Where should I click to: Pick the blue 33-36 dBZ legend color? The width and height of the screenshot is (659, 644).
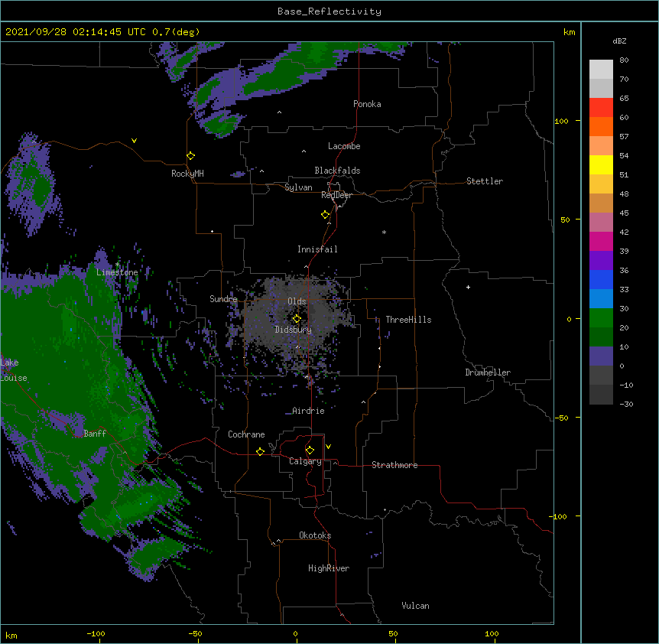[601, 280]
